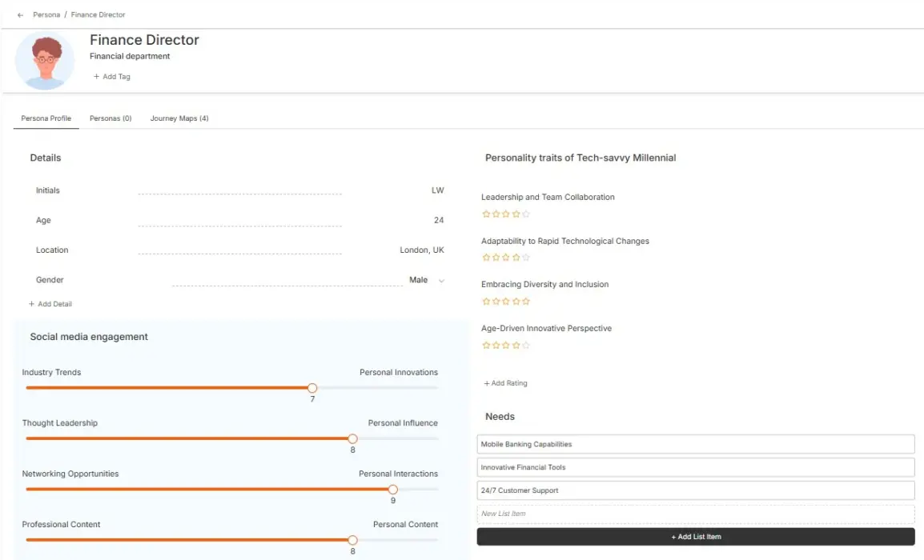Select the Persona Profile tab
The height and width of the screenshot is (560, 924).
pyautogui.click(x=46, y=118)
